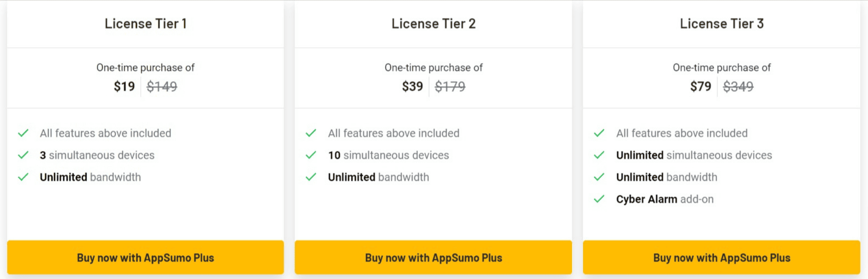The width and height of the screenshot is (868, 279).
Task: Click the crossed-out $179 price
Action: click(x=450, y=86)
